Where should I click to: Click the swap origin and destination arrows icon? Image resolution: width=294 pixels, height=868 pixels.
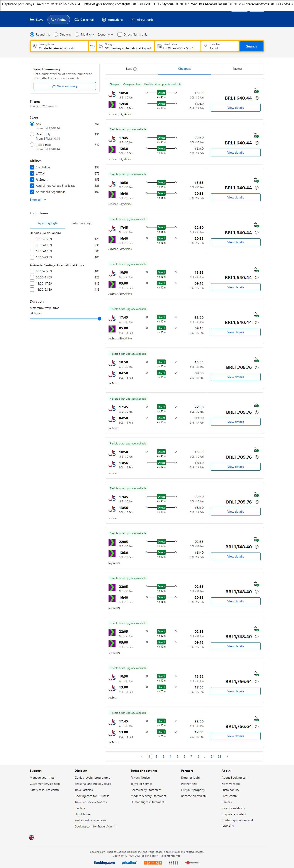[x=92, y=46]
